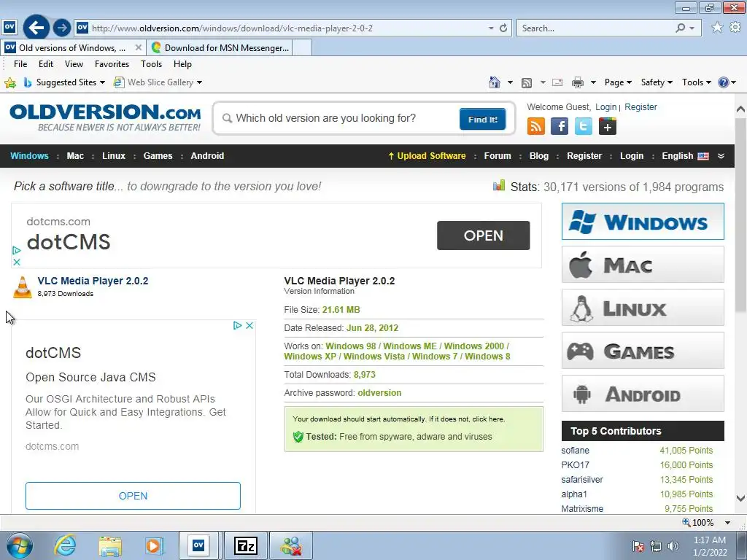Click the RSS feeds icon in command bar
This screenshot has height=560, width=747.
click(527, 83)
